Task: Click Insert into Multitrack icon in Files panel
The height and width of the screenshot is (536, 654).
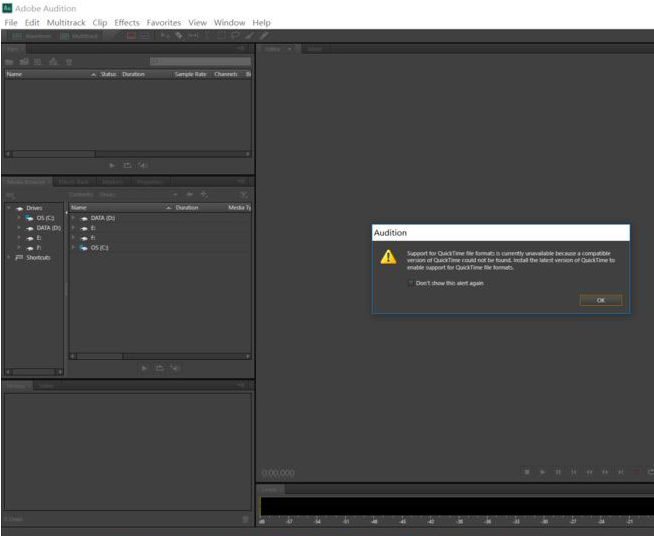Action: tap(53, 62)
